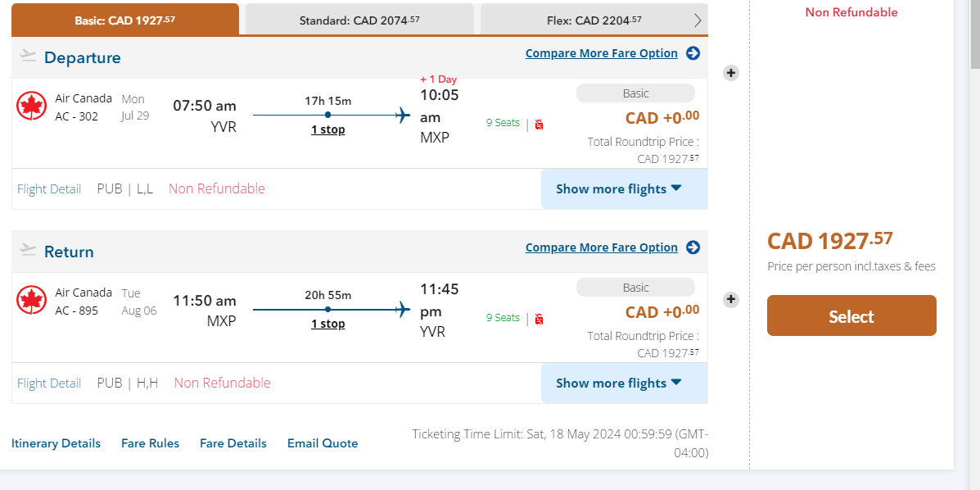Viewport: 980px width, 490px height.
Task: Open the return 1 stop details
Action: click(x=327, y=324)
